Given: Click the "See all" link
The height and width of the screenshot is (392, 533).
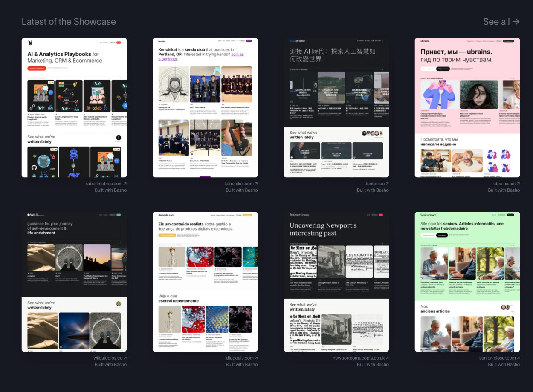Looking at the screenshot, I should pyautogui.click(x=501, y=22).
